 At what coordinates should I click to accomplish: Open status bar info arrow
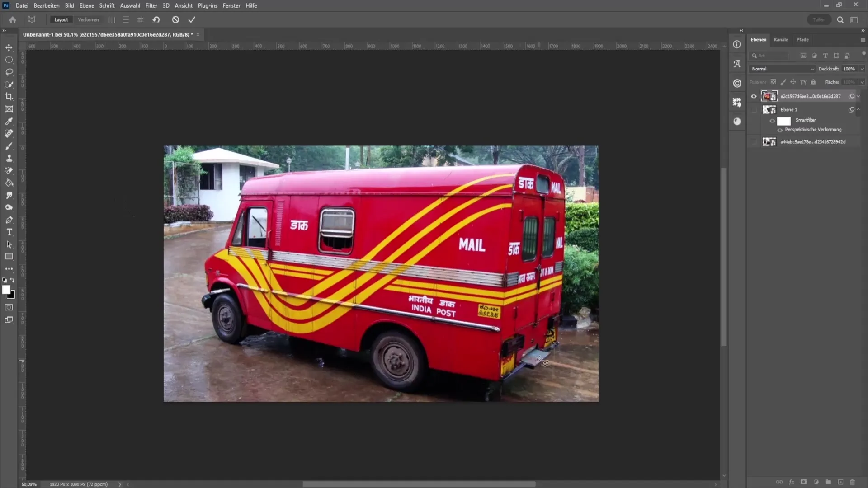[x=120, y=484]
